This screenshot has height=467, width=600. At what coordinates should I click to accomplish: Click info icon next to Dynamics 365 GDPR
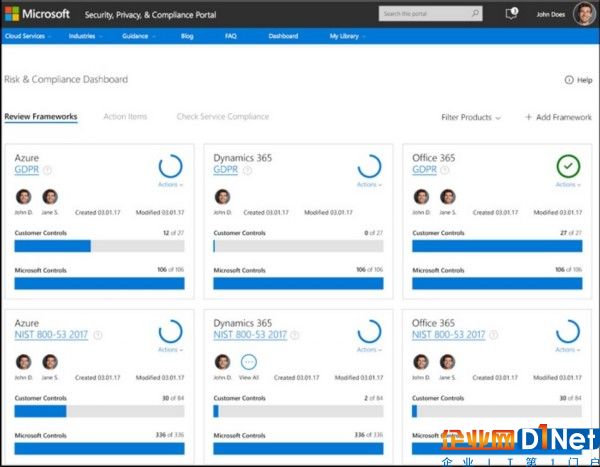(x=248, y=170)
